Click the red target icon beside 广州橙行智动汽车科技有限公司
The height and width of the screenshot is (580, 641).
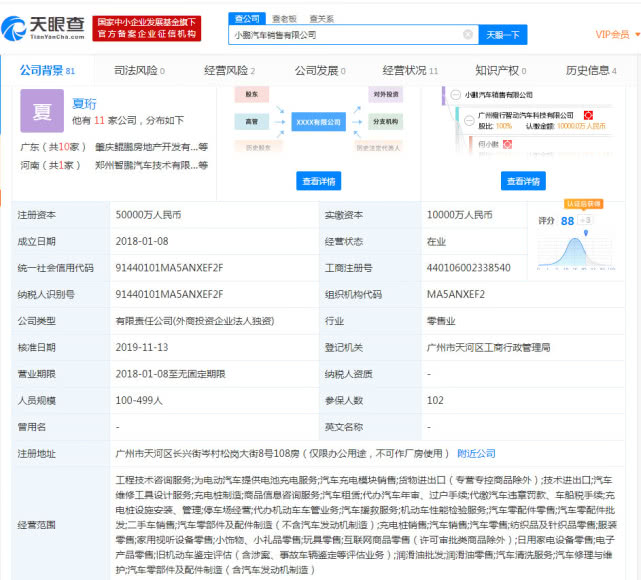[588, 115]
